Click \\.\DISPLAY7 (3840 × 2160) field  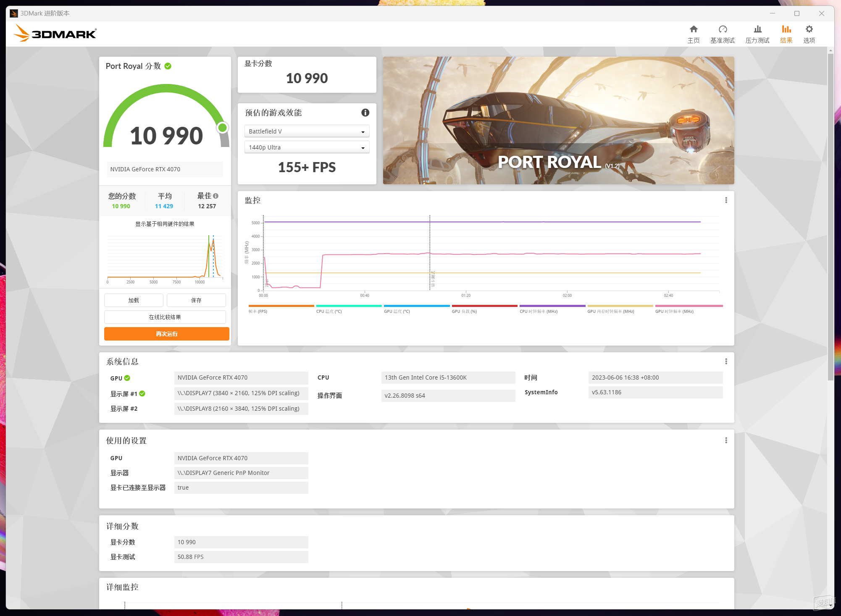[x=241, y=393]
